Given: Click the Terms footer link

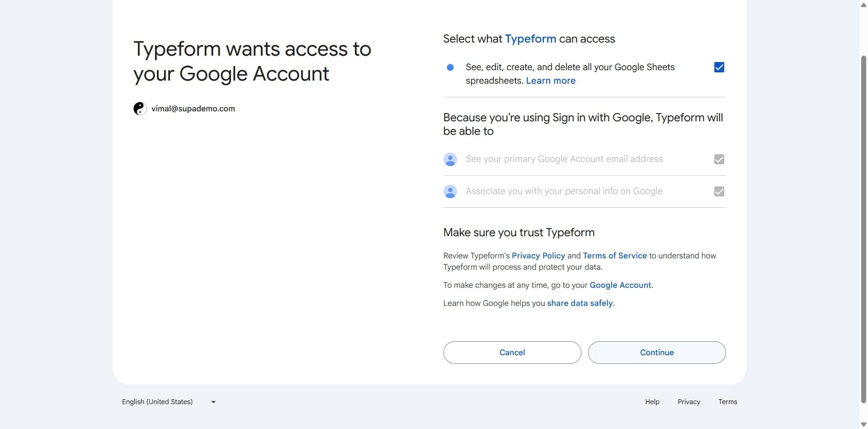Looking at the screenshot, I should (x=727, y=401).
